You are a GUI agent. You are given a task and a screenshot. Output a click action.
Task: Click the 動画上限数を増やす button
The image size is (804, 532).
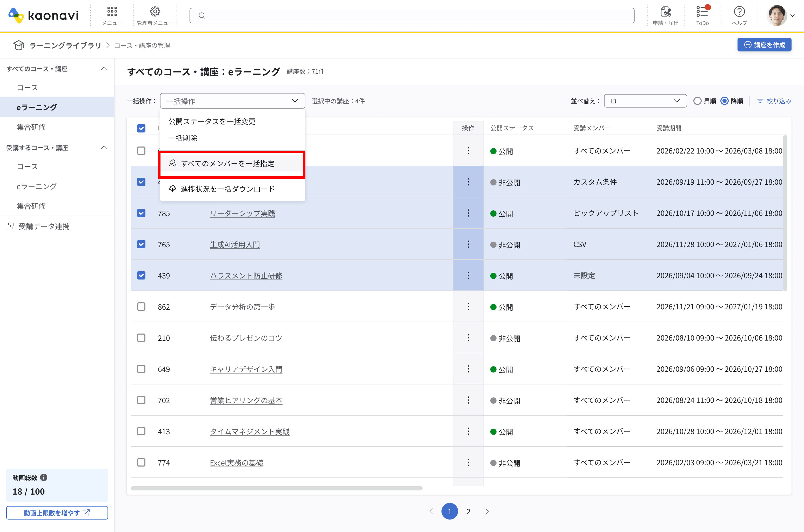(x=57, y=513)
